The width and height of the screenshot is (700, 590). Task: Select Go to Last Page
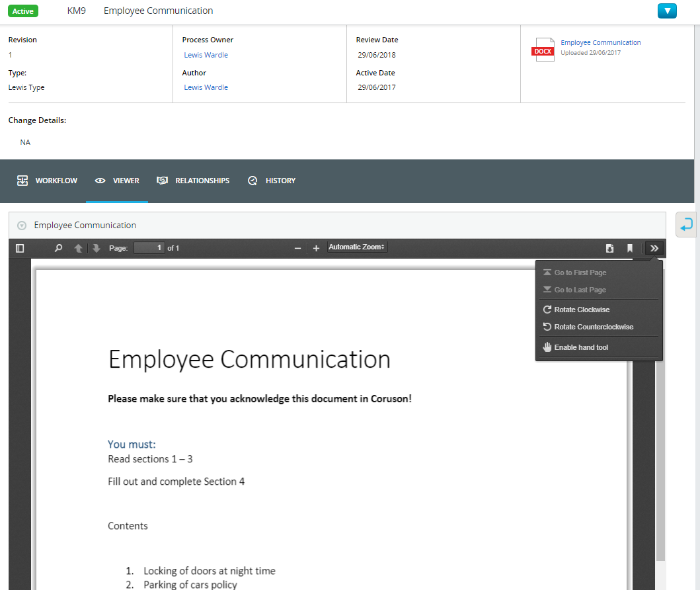(x=599, y=290)
